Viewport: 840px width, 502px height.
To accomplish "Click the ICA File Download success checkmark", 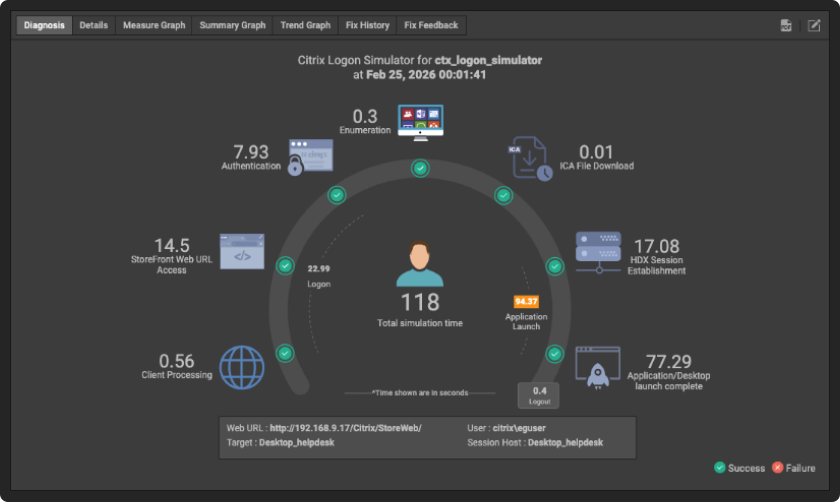I will point(504,196).
